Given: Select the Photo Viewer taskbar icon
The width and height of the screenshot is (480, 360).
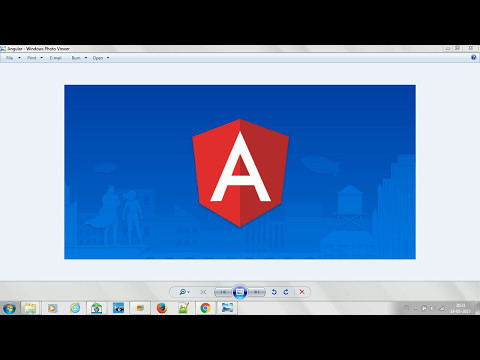Looking at the screenshot, I should click(227, 308).
